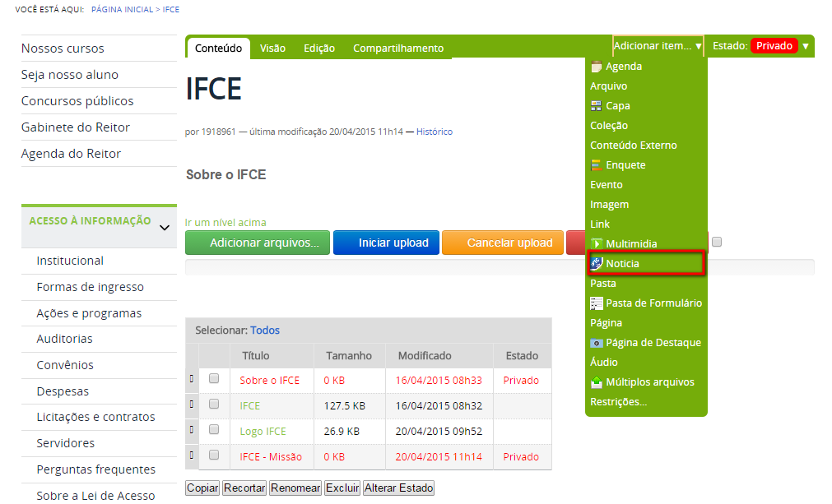The height and width of the screenshot is (504, 832).
Task: Click the Capa item icon
Action: point(597,106)
